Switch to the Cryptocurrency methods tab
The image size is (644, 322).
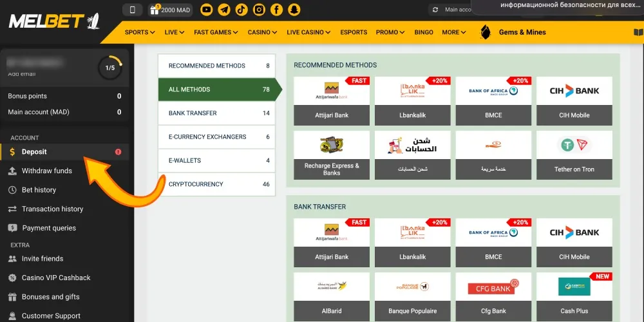216,184
